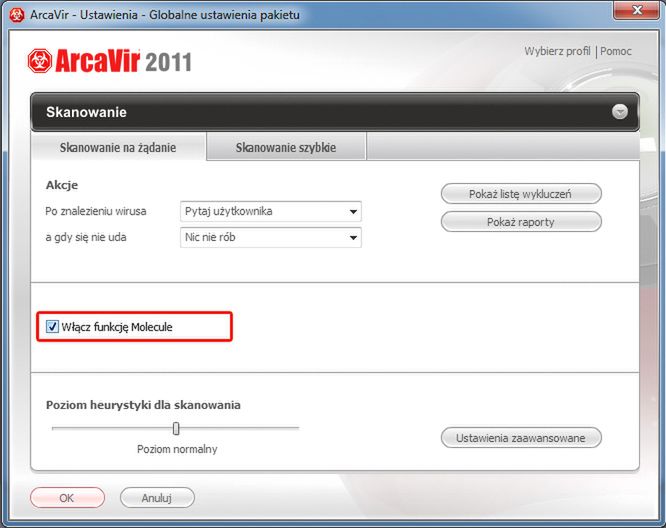Open the Po znalezieniu wirusa dropdown
666x528 pixels.
(x=271, y=211)
